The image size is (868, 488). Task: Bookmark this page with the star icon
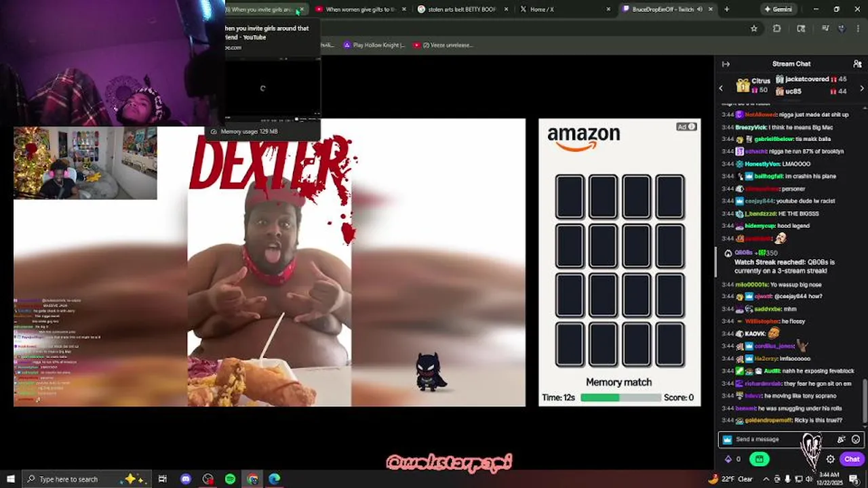click(x=753, y=28)
